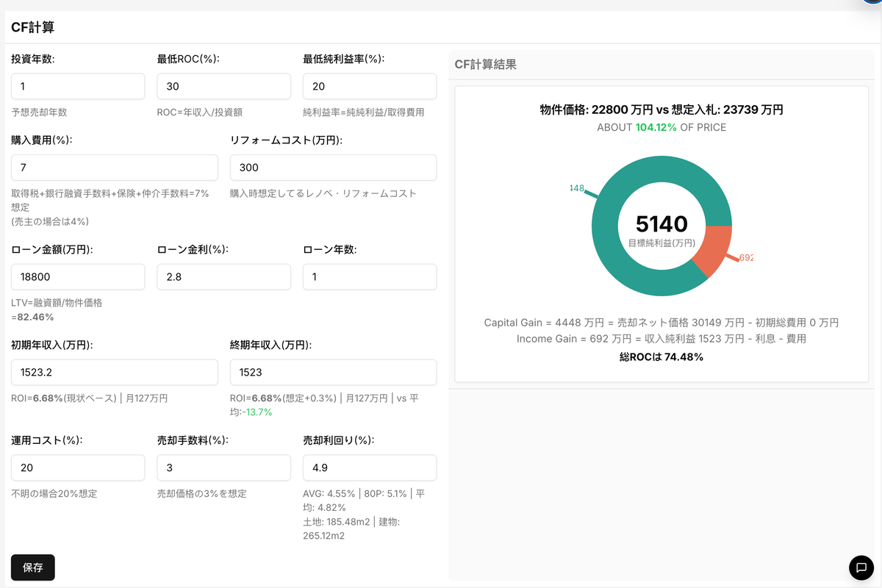The height and width of the screenshot is (588, 882).
Task: Edit the 売却手数料(%) field
Action: tap(224, 468)
